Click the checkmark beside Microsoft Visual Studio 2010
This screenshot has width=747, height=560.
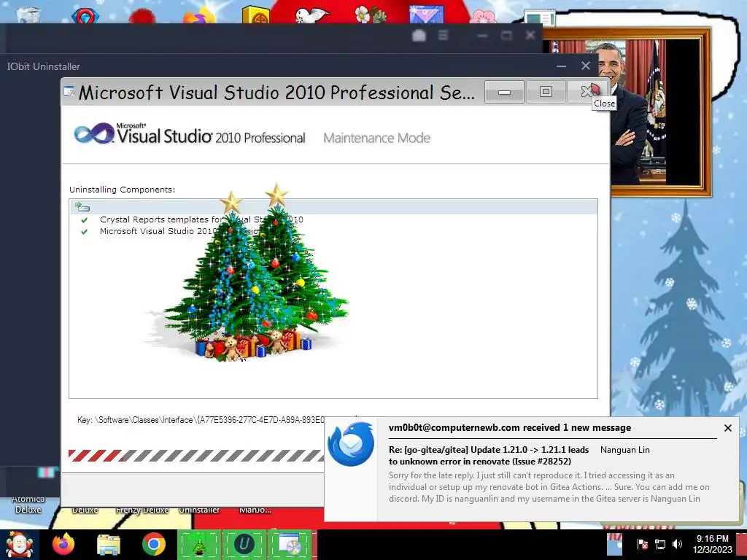click(x=85, y=232)
